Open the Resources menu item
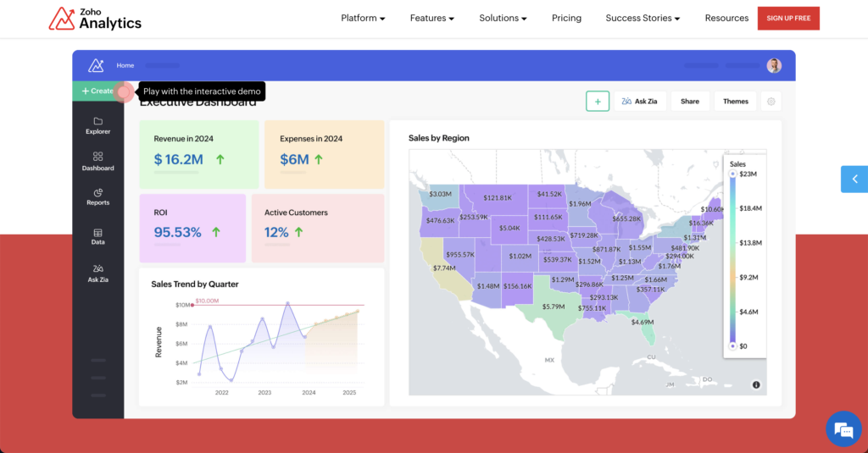868x453 pixels. pyautogui.click(x=726, y=18)
